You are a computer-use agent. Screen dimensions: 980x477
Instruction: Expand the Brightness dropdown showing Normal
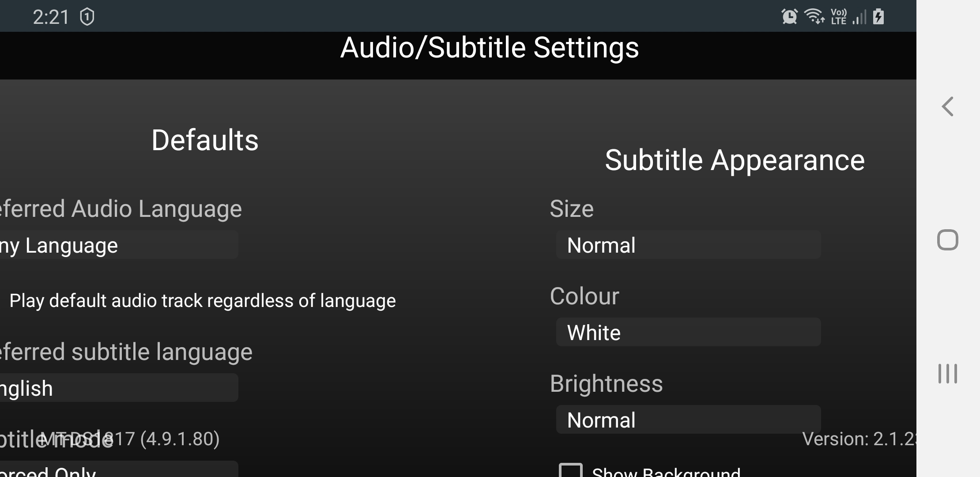688,420
